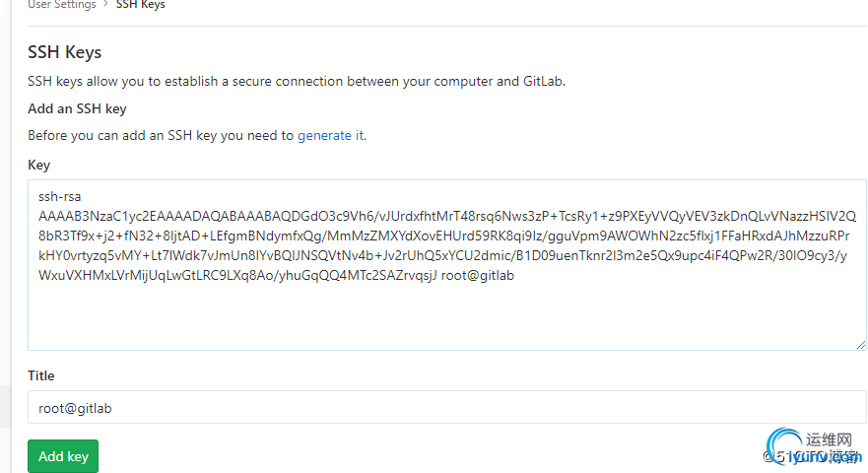Open the "generate it" link
The height and width of the screenshot is (473, 868).
click(x=330, y=135)
